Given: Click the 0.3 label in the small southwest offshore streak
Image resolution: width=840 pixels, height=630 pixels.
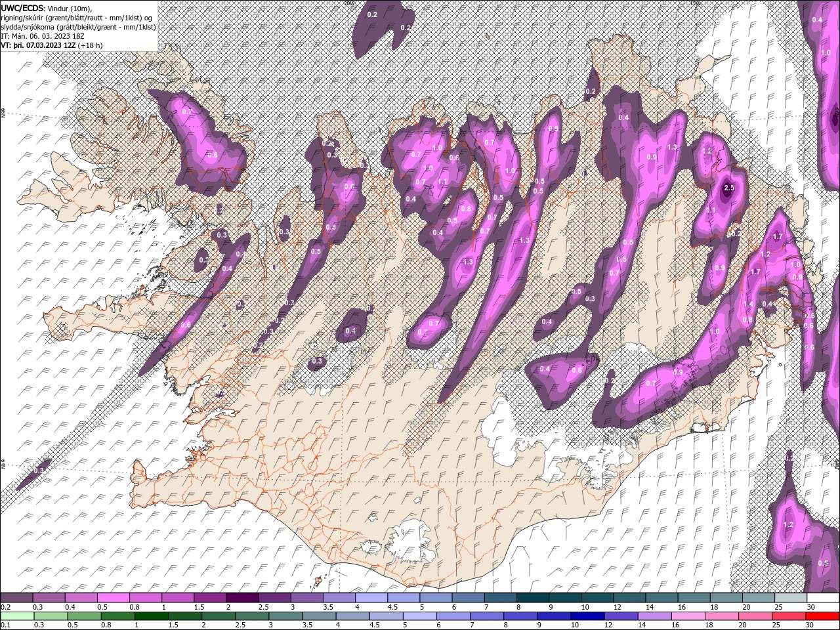Looking at the screenshot, I should (39, 471).
